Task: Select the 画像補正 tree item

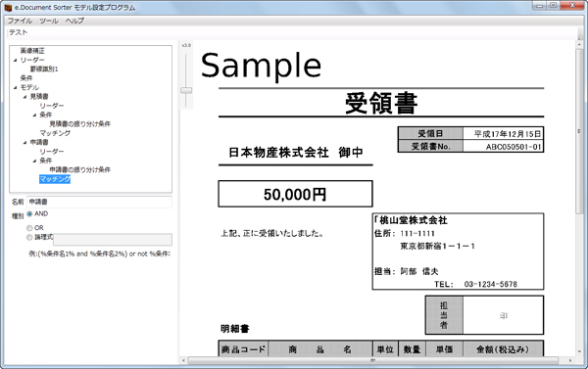Action: tap(32, 51)
